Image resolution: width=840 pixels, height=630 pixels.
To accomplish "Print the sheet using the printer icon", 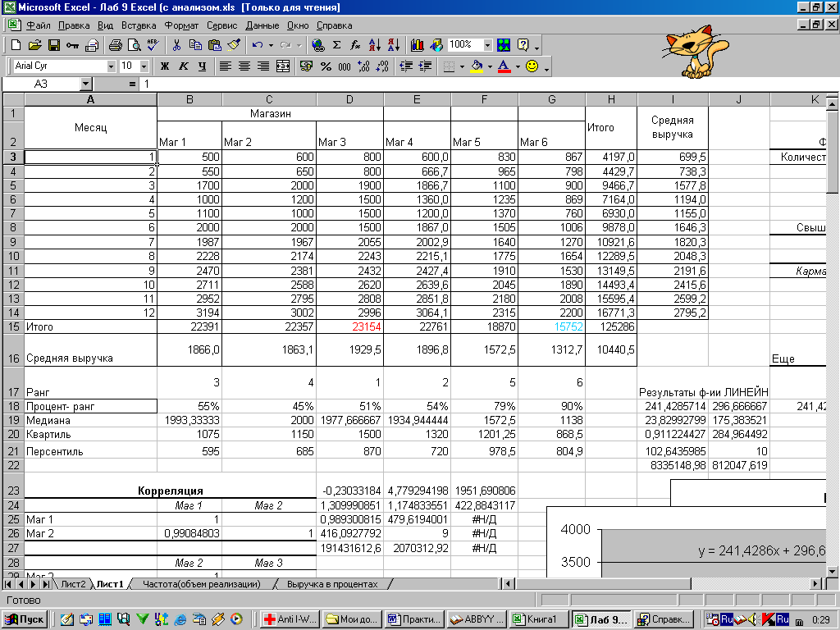I will pyautogui.click(x=115, y=46).
